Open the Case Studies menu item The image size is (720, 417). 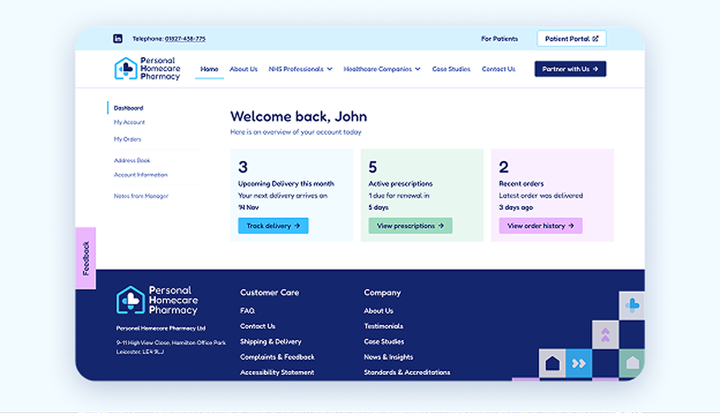pos(451,69)
